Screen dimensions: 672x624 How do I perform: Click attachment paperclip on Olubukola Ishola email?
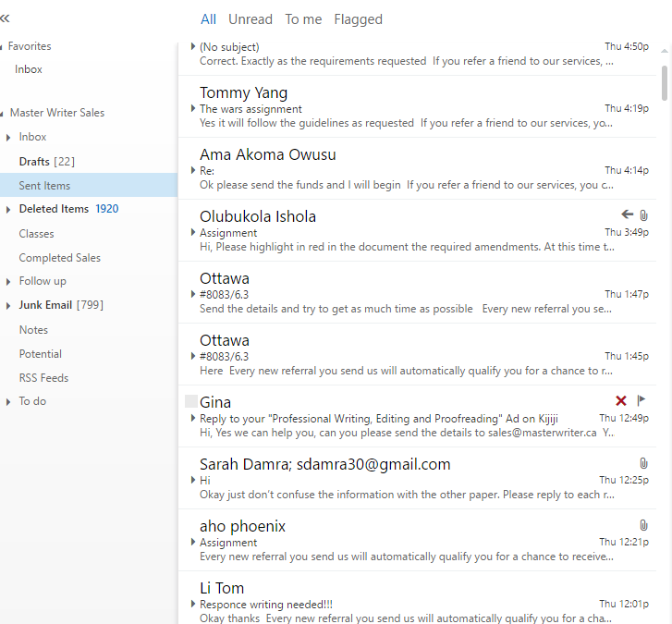[x=643, y=215]
